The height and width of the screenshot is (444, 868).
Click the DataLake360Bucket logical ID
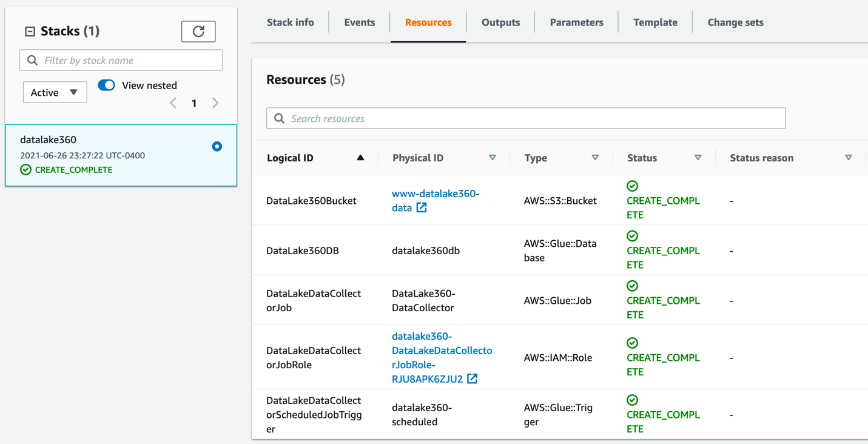(311, 201)
